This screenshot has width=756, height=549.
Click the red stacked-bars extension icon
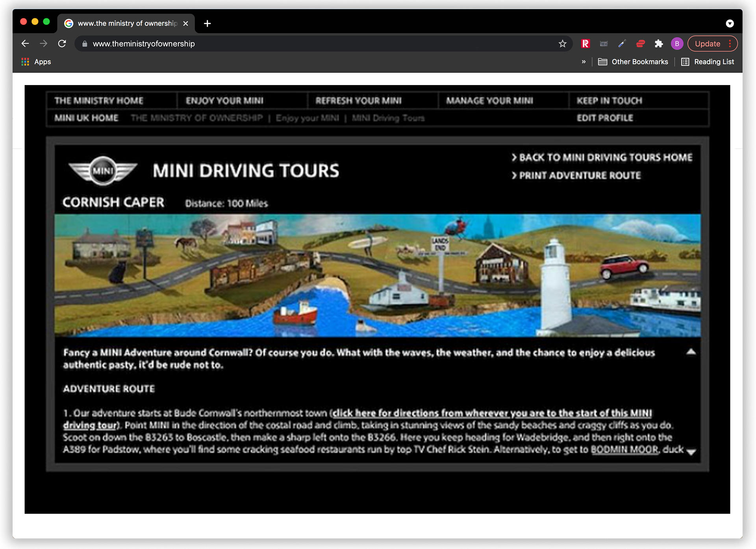click(641, 44)
